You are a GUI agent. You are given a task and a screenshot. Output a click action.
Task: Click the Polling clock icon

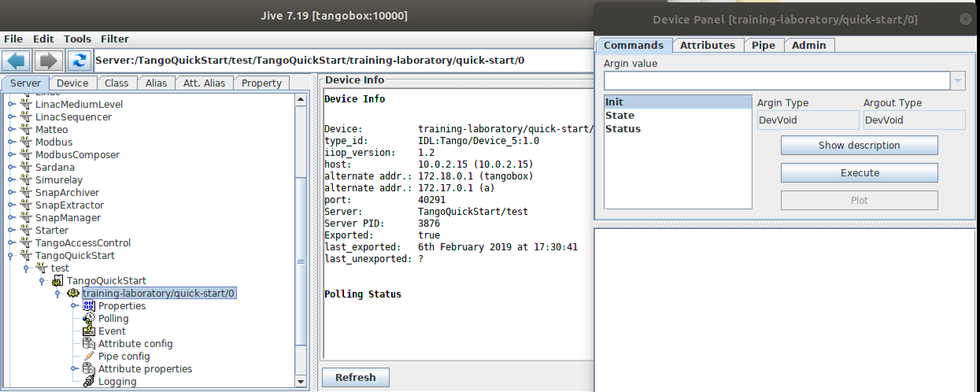click(x=89, y=318)
